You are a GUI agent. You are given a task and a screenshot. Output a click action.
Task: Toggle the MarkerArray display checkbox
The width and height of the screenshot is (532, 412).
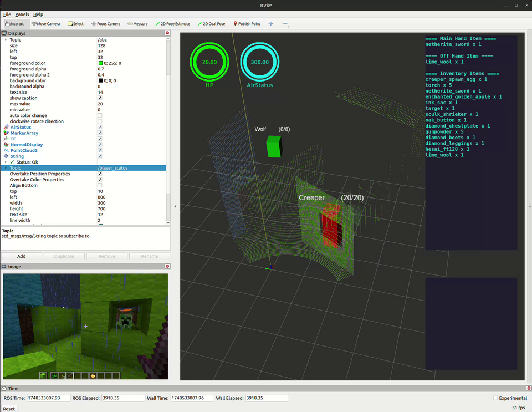[100, 133]
